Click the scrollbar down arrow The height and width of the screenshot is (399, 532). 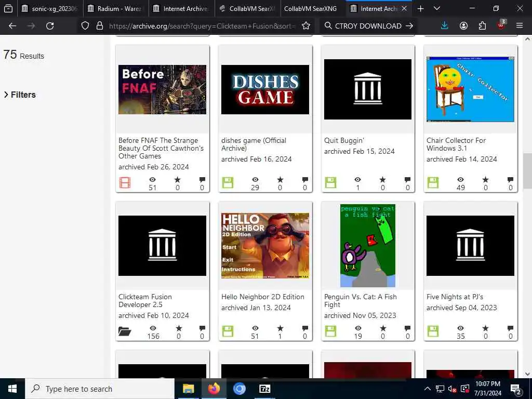click(527, 374)
